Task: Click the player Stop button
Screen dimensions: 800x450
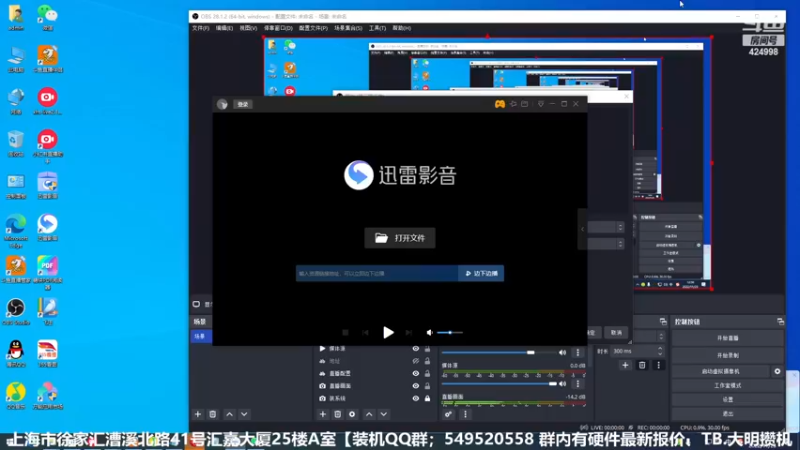Action: (x=345, y=333)
